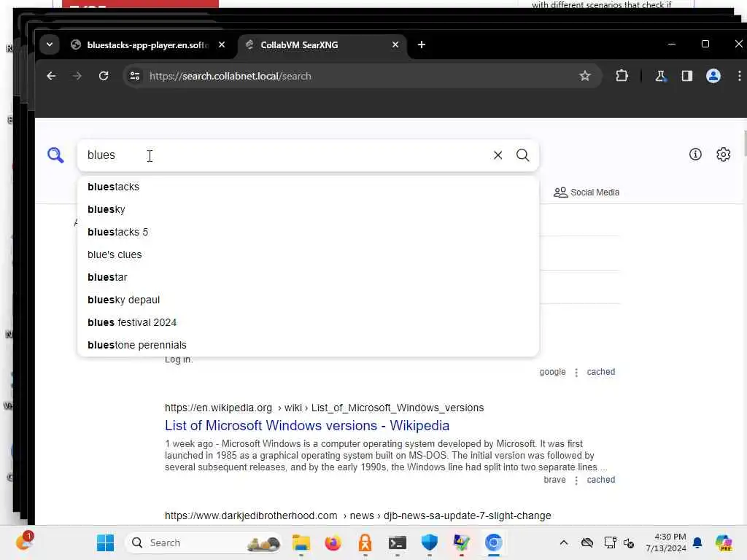The width and height of the screenshot is (747, 560).
Task: Choose the 'bluesky depaul' suggestion
Action: coord(308,300)
